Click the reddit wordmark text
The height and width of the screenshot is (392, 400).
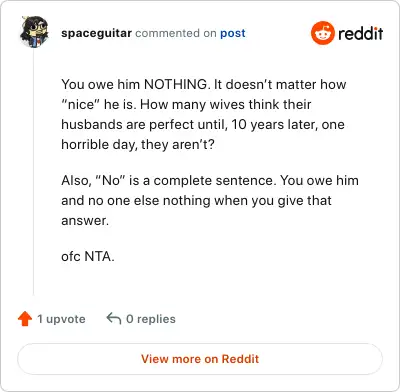(x=360, y=33)
